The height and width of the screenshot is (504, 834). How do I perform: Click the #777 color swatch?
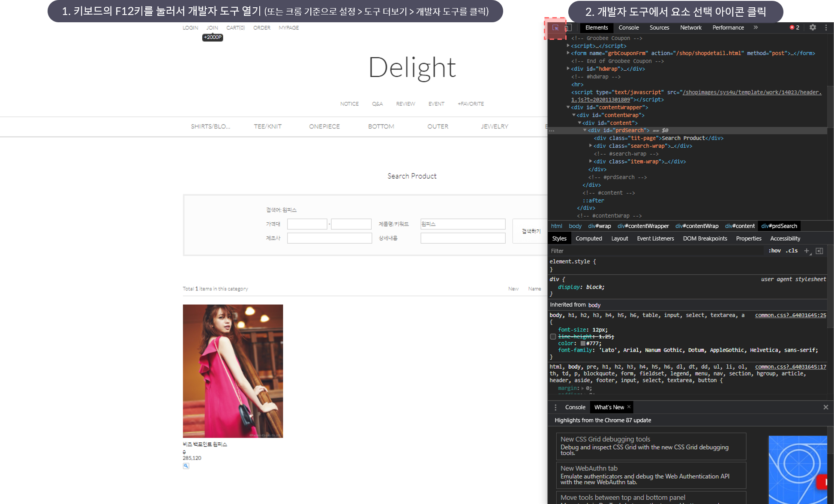click(583, 343)
